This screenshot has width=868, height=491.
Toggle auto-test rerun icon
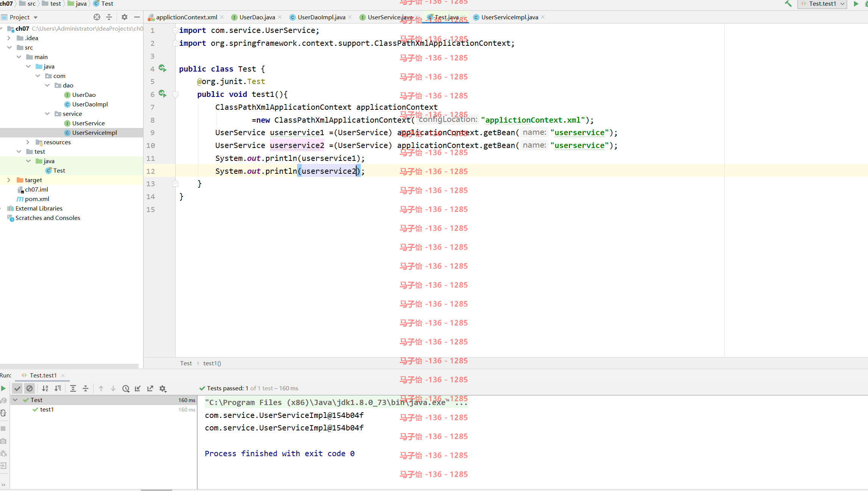[3, 413]
